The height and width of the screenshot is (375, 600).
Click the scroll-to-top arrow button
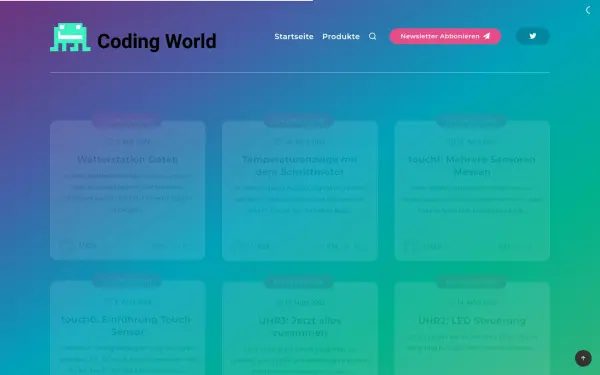coord(583,358)
